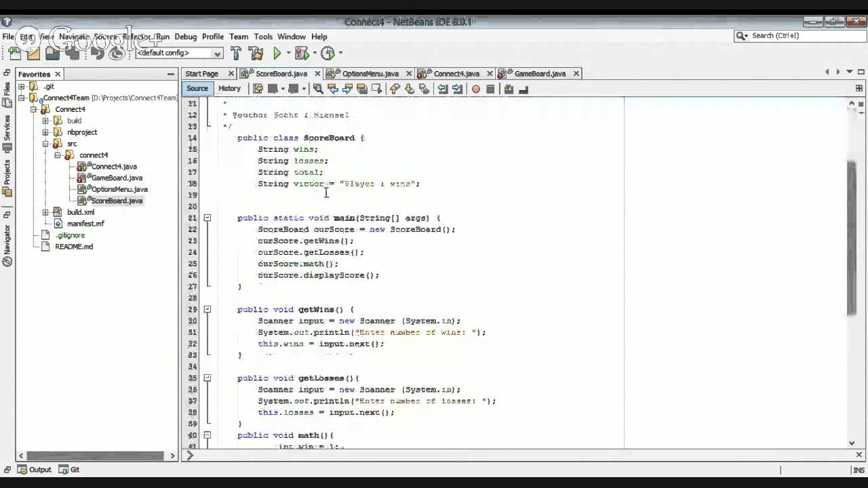The image size is (868, 488).
Task: Click the Comment lines editor icon
Action: click(x=508, y=89)
